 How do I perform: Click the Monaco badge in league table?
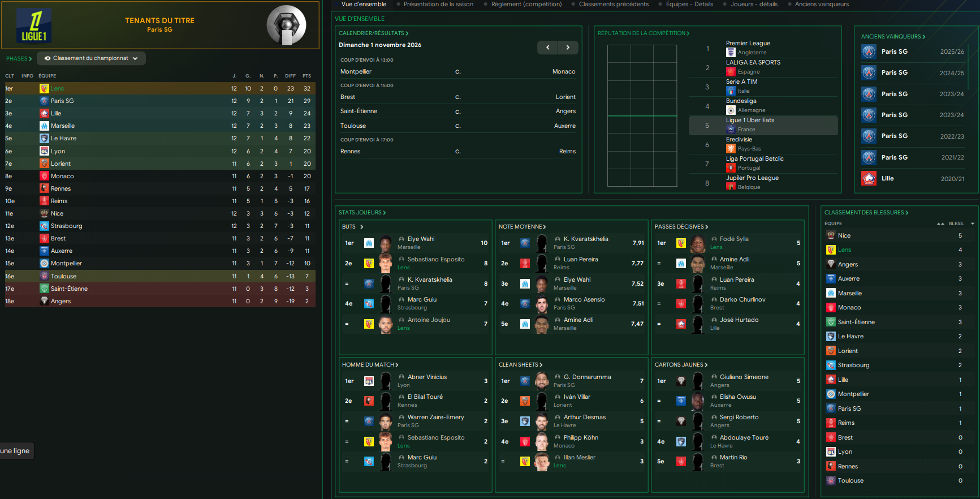(x=44, y=176)
